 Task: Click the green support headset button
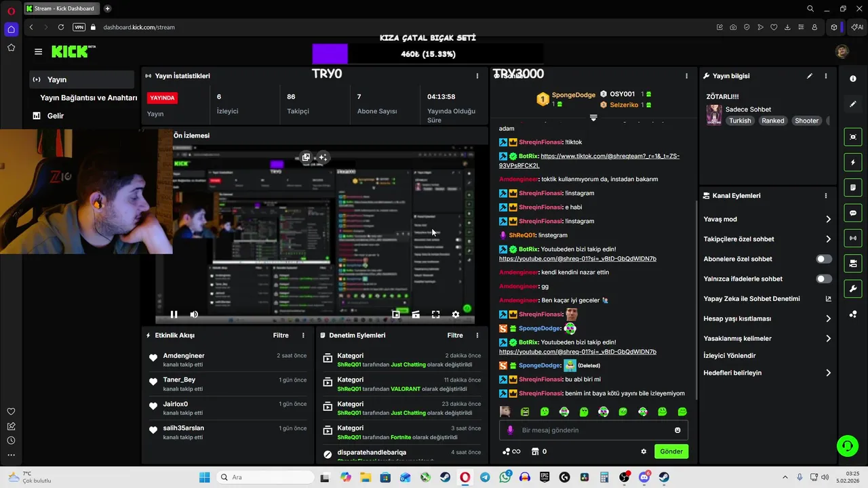click(x=847, y=446)
